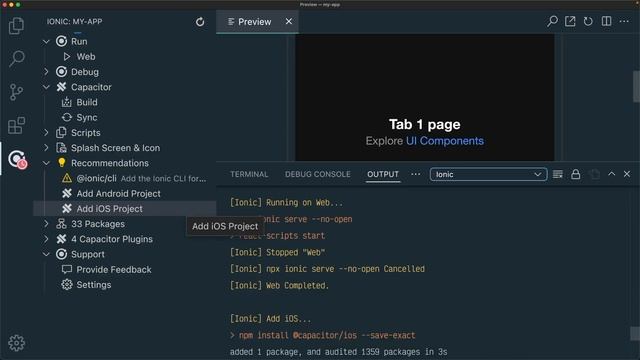Expand the Debug section
Viewport: 640px width, 360px height.
(46, 72)
